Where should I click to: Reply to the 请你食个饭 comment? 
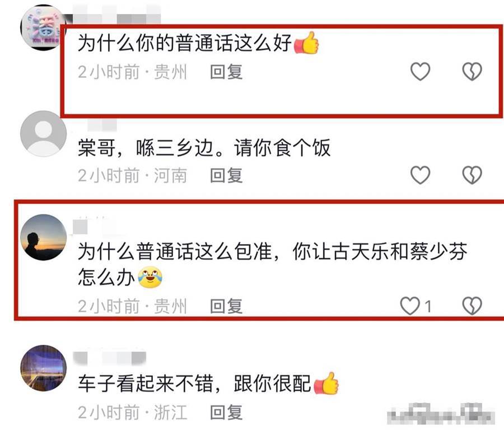point(226,175)
